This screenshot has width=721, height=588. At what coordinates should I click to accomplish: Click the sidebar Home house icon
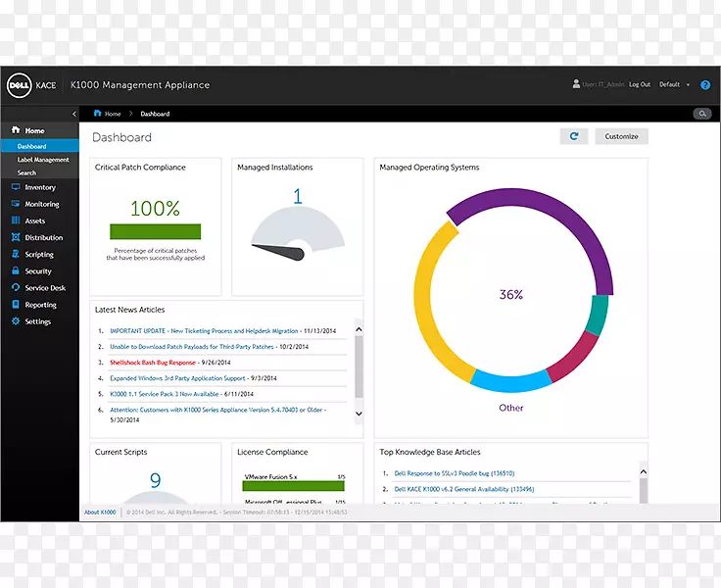click(16, 130)
